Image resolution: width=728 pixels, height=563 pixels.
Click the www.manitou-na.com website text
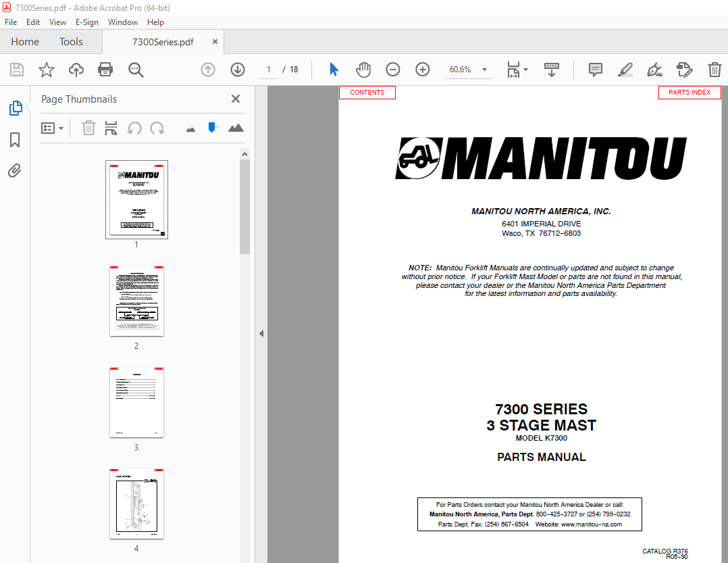(x=591, y=524)
